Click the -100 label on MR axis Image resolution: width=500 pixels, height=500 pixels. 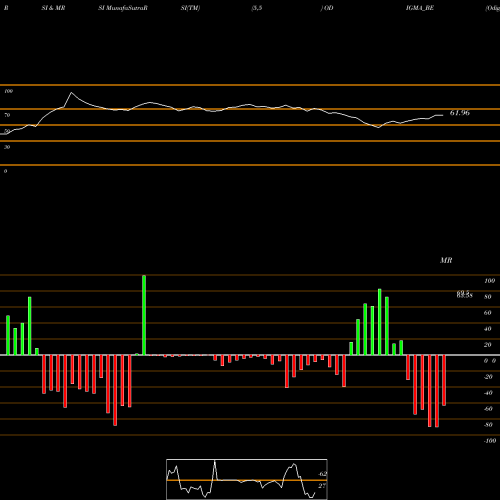pos(490,441)
